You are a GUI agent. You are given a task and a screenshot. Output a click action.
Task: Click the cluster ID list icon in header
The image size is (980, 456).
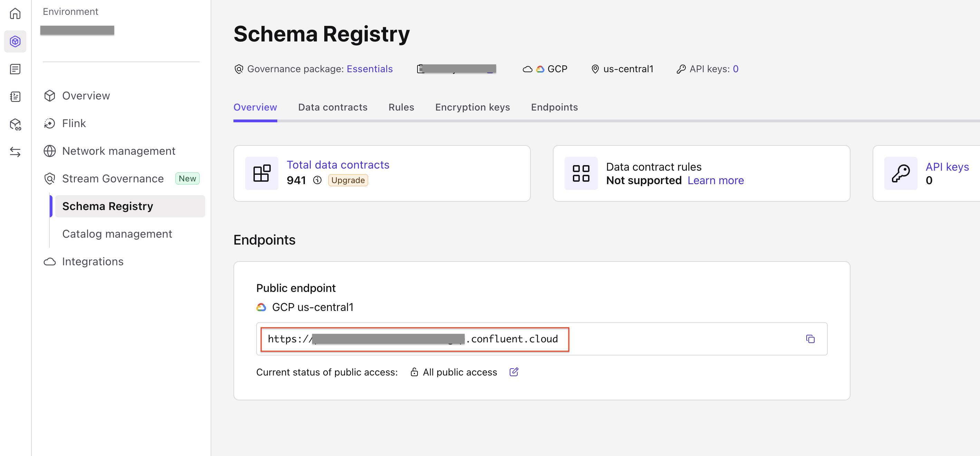(x=420, y=69)
